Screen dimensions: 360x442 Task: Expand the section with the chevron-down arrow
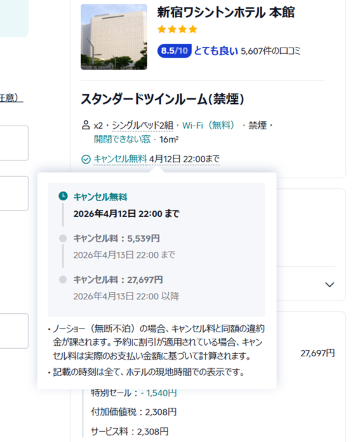(x=330, y=284)
